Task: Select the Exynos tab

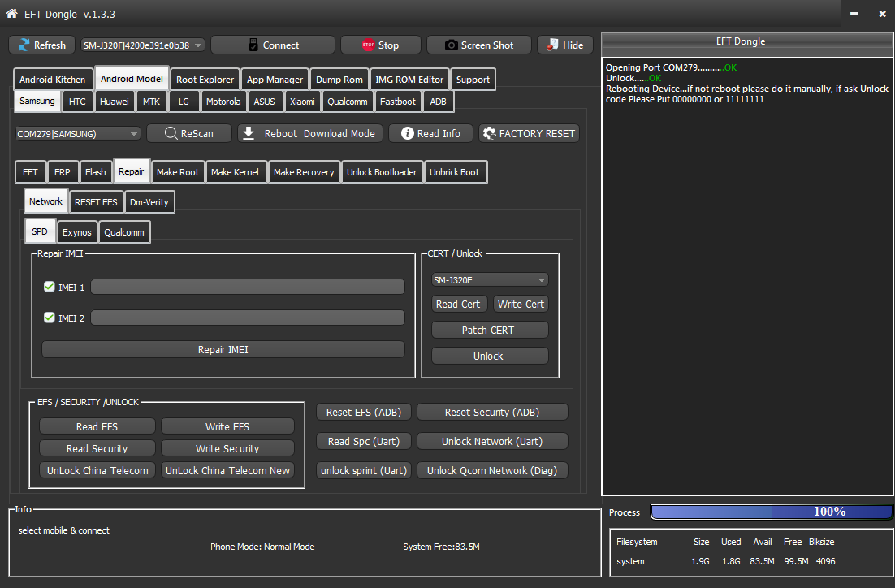Action: (77, 232)
